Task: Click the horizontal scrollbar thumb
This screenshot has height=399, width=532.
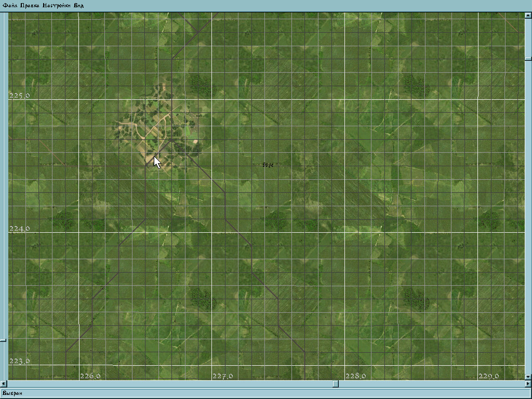Action: point(335,384)
